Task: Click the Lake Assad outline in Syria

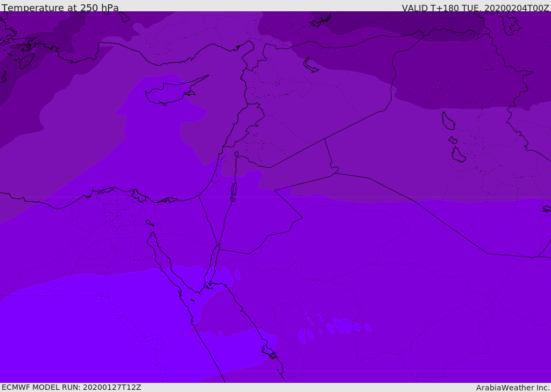Action: pyautogui.click(x=310, y=65)
